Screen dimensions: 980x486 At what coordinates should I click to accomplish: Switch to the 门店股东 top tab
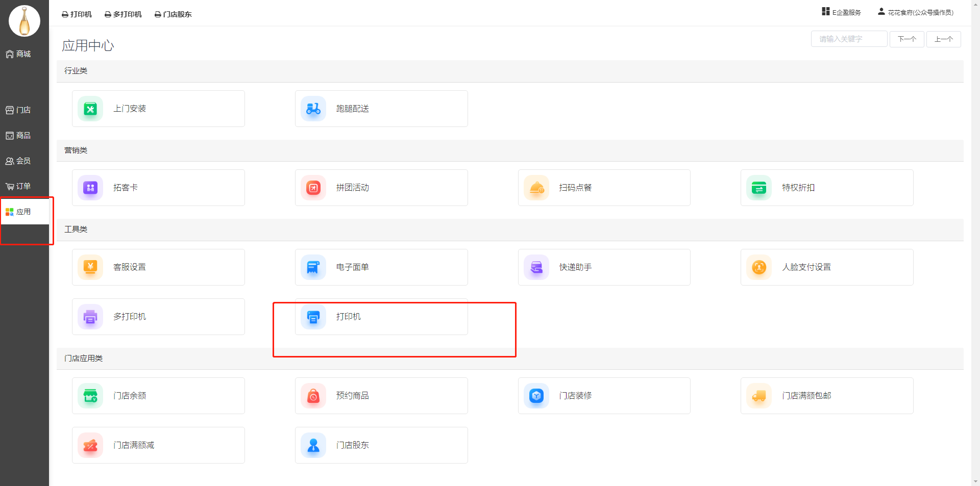[x=173, y=14]
